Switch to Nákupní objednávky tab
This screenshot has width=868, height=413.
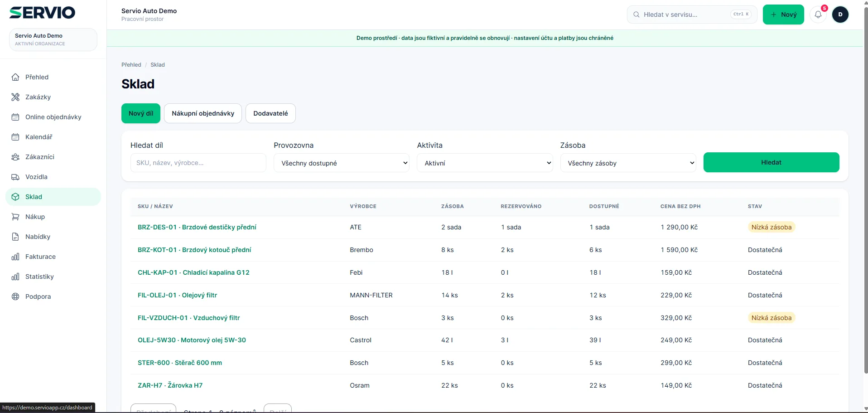203,113
